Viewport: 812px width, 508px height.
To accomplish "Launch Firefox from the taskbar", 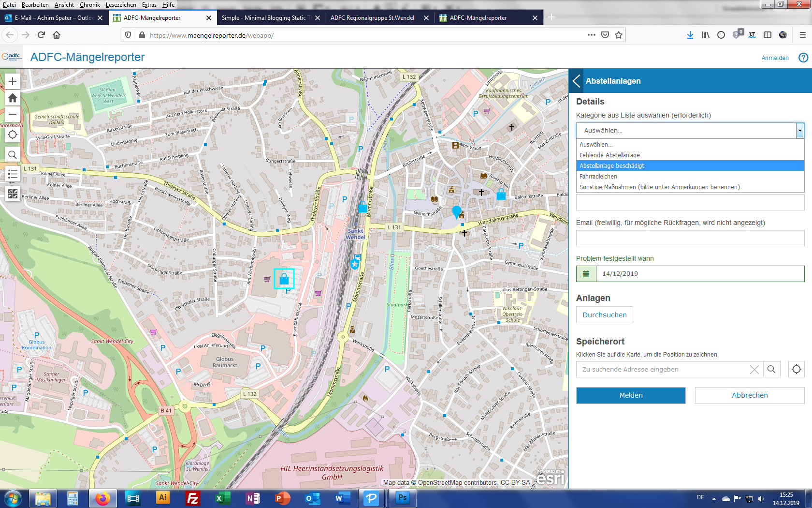I will [x=102, y=498].
